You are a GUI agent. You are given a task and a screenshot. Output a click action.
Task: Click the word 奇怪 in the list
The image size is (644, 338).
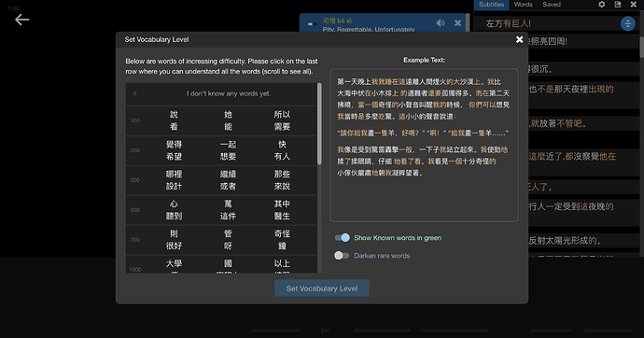pos(282,233)
